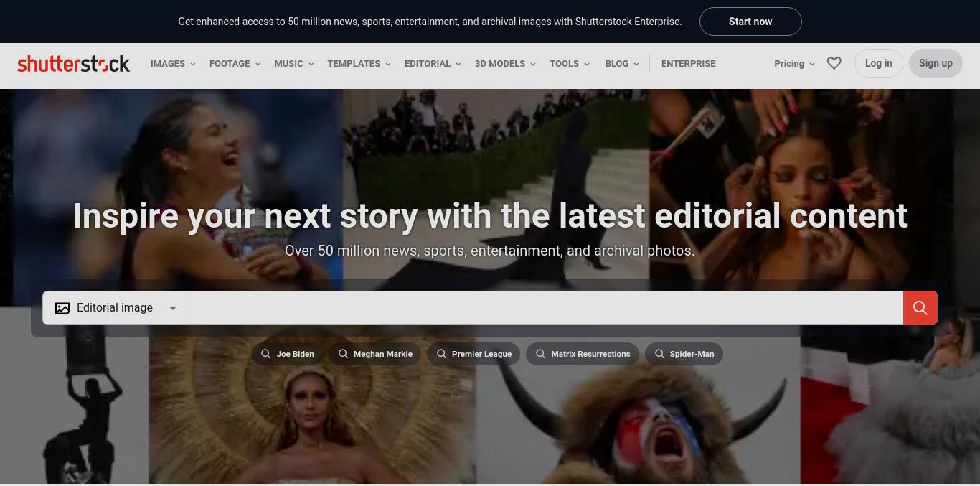Click magnifier icon on Matrix Resurrections chip
980x486 pixels.
pyautogui.click(x=541, y=354)
